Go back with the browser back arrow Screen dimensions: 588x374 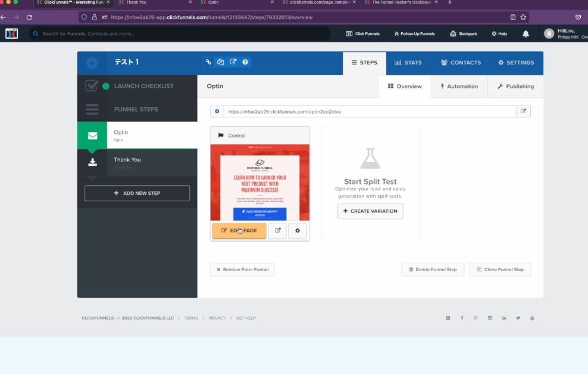[4, 17]
